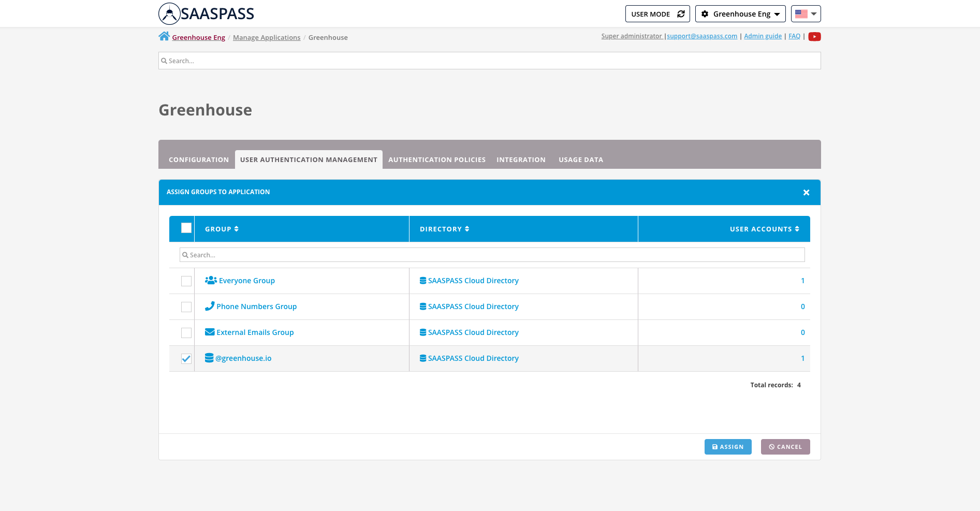This screenshot has height=511, width=980.
Task: Click the group table search field
Action: click(492, 255)
